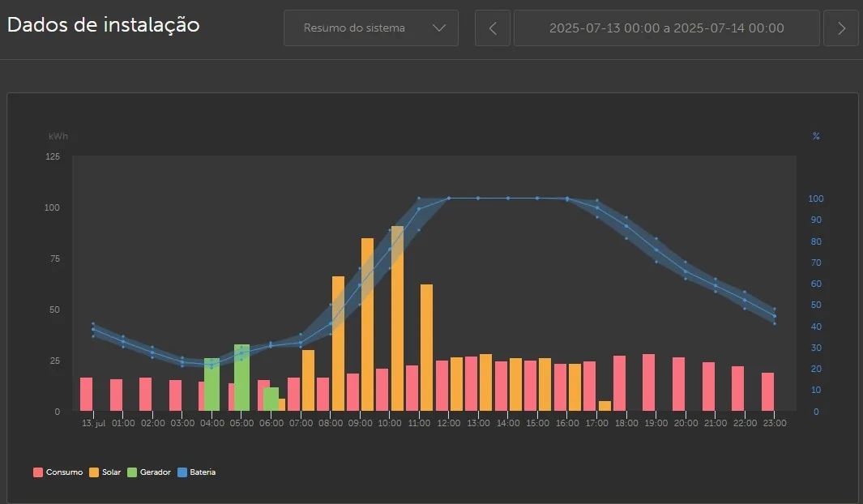Select the green Gerador bar at 05:00
Viewport: 863px width, 504px height.
[241, 378]
